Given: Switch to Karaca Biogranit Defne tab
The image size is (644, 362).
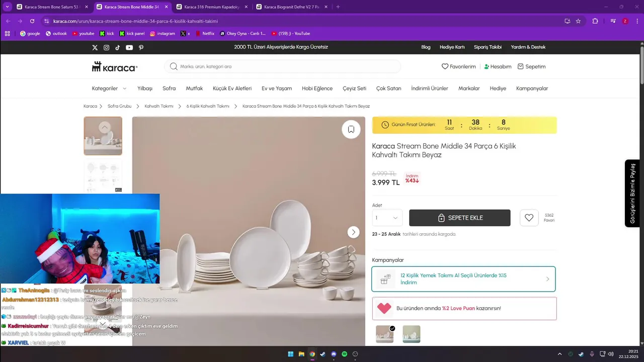Looking at the screenshot, I should point(291,7).
